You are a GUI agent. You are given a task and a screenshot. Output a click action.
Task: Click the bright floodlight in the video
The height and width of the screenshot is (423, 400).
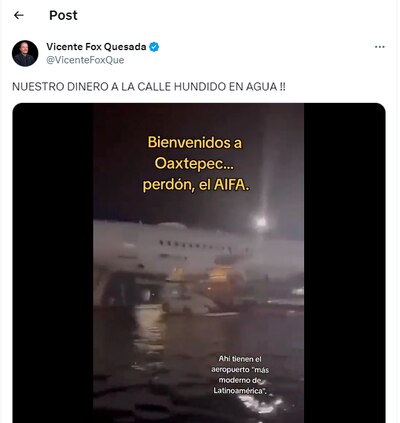(261, 222)
